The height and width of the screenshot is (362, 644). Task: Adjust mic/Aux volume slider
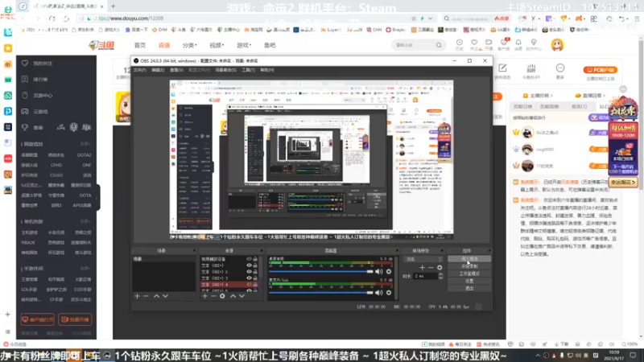tap(320, 293)
